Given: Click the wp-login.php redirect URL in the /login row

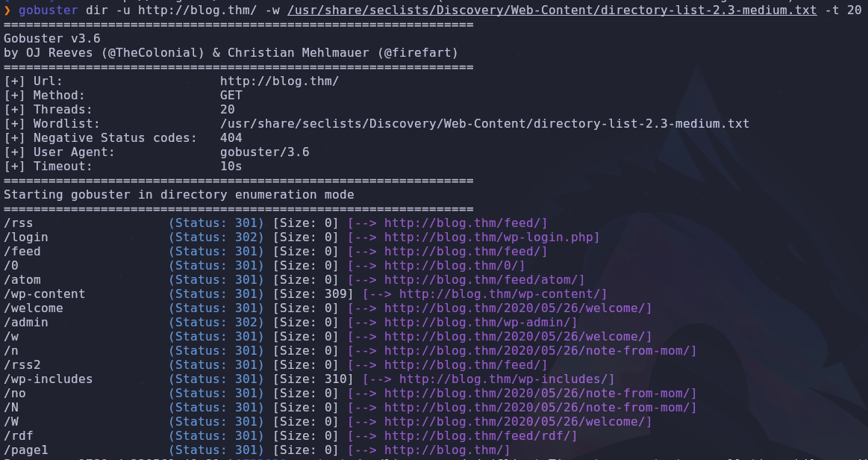Looking at the screenshot, I should click(489, 237).
